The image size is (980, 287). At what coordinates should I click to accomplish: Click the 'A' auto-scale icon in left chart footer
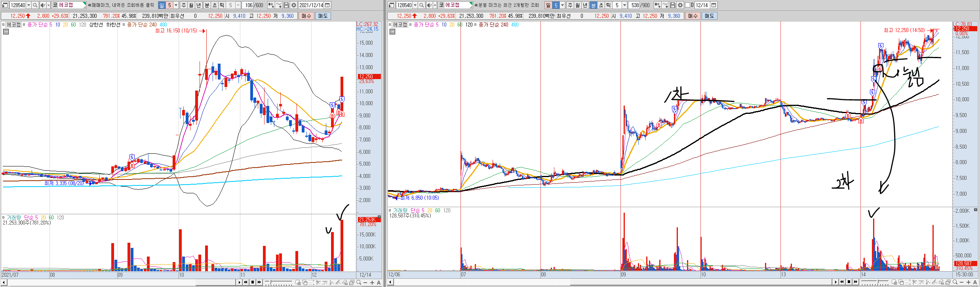(x=379, y=282)
